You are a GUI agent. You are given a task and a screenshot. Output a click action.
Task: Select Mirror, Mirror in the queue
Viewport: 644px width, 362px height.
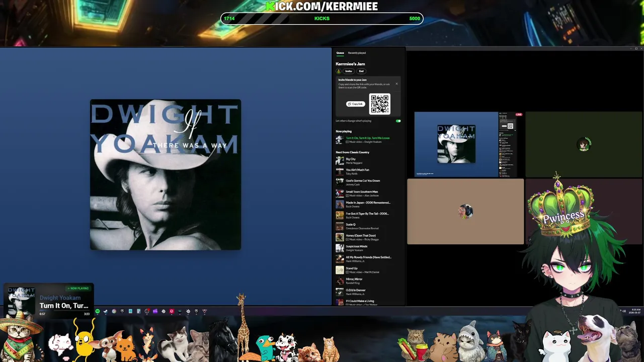click(x=369, y=281)
